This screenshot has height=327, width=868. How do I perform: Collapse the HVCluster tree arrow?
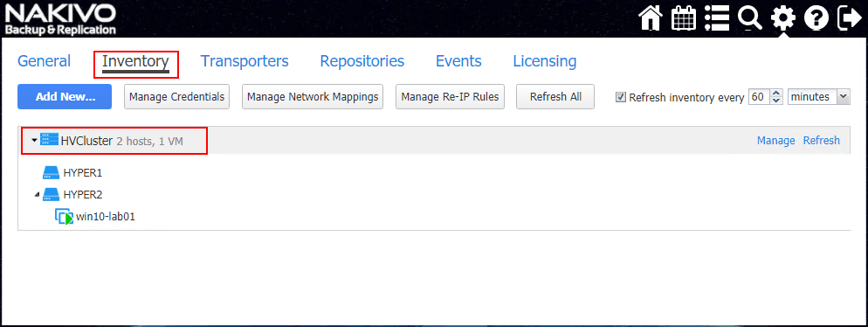pos(34,141)
